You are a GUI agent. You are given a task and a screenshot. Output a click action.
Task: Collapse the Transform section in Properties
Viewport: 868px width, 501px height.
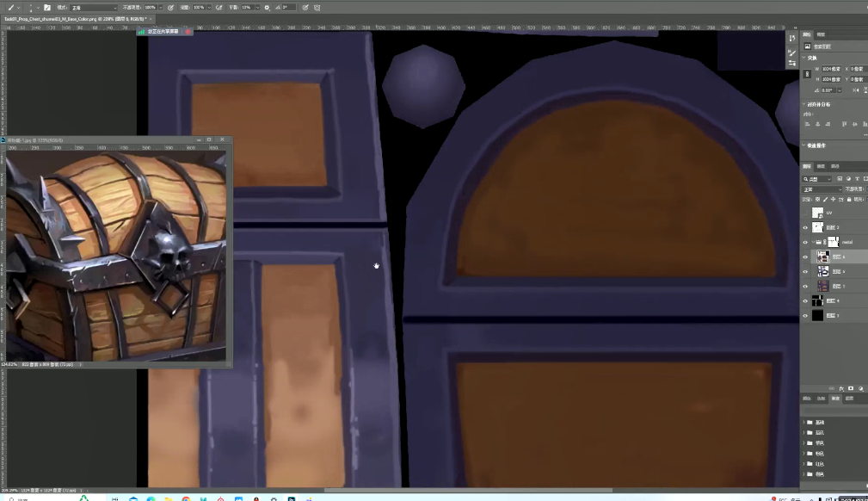pyautogui.click(x=803, y=58)
